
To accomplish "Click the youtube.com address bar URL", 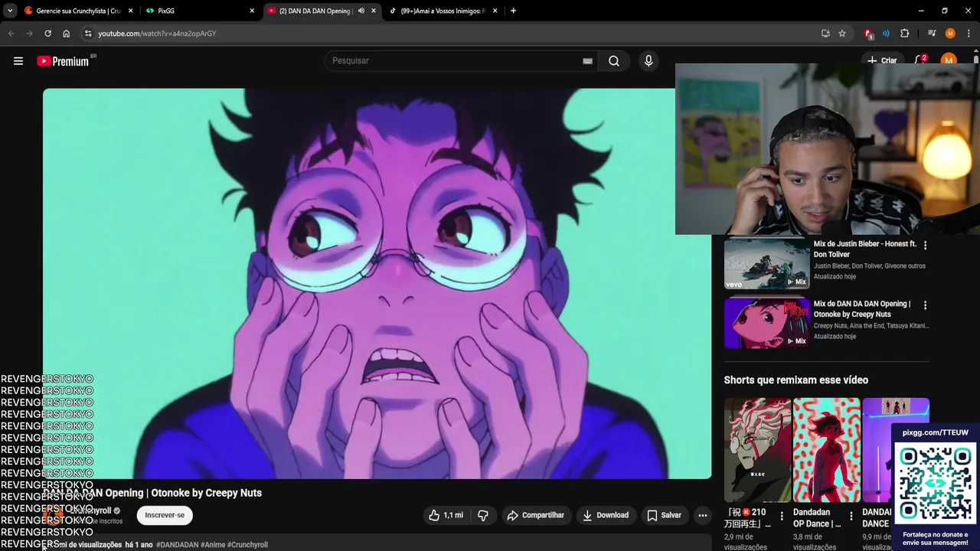I will click(157, 34).
